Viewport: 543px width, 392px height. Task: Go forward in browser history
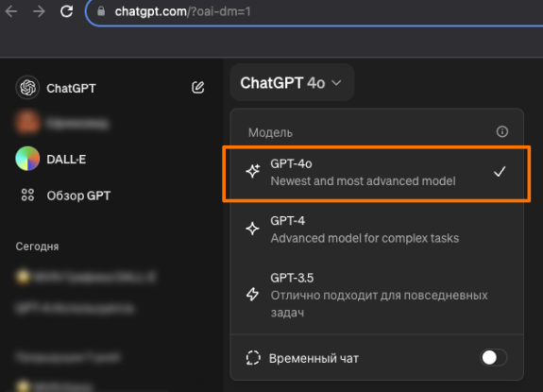39,11
